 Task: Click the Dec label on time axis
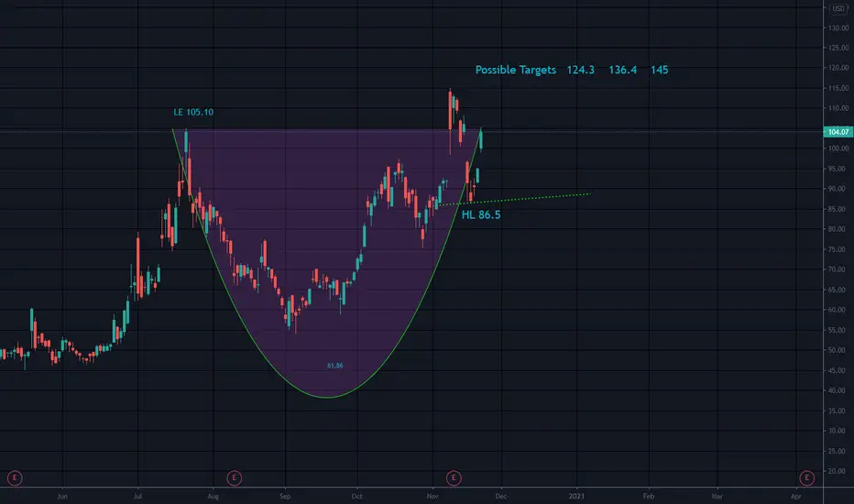[x=501, y=497]
